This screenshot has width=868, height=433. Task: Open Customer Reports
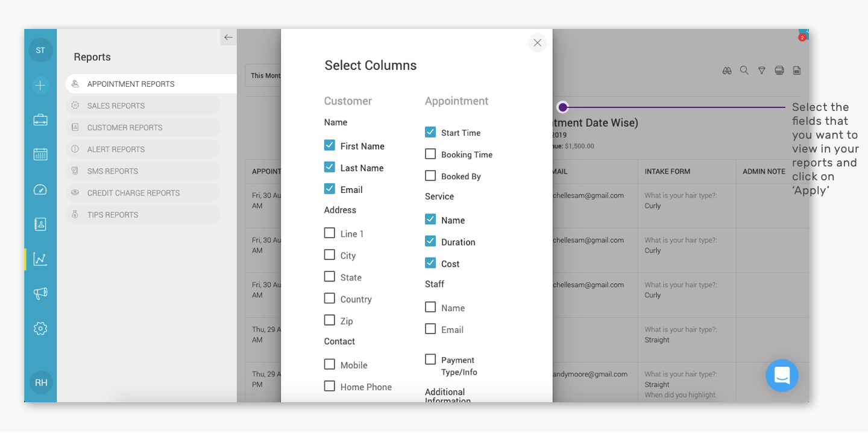point(143,127)
